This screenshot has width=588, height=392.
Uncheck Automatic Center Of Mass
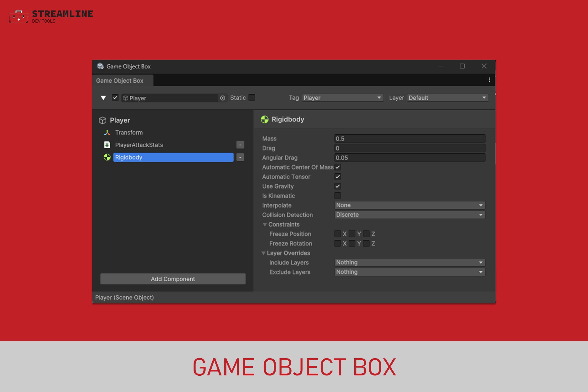338,167
